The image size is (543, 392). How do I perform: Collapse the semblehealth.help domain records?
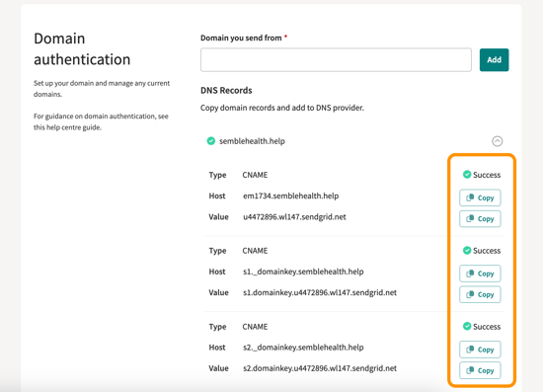click(x=497, y=141)
